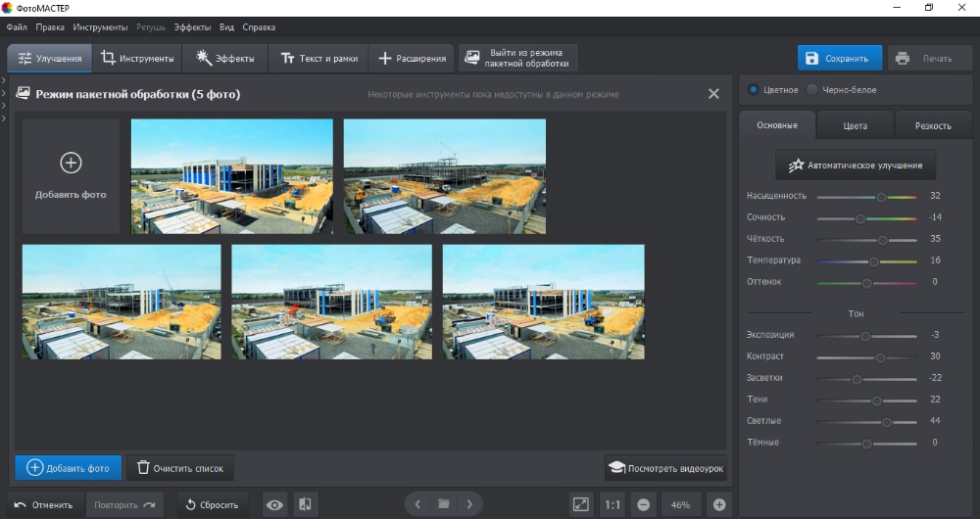This screenshot has height=519, width=980.
Task: Adjust the Насыщенность slider
Action: click(881, 197)
